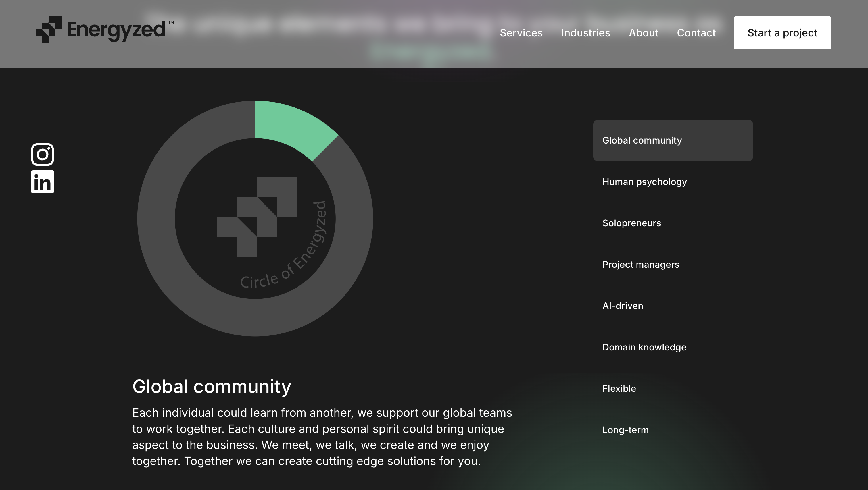868x490 pixels.
Task: Select the Human psychology tab
Action: tap(644, 182)
